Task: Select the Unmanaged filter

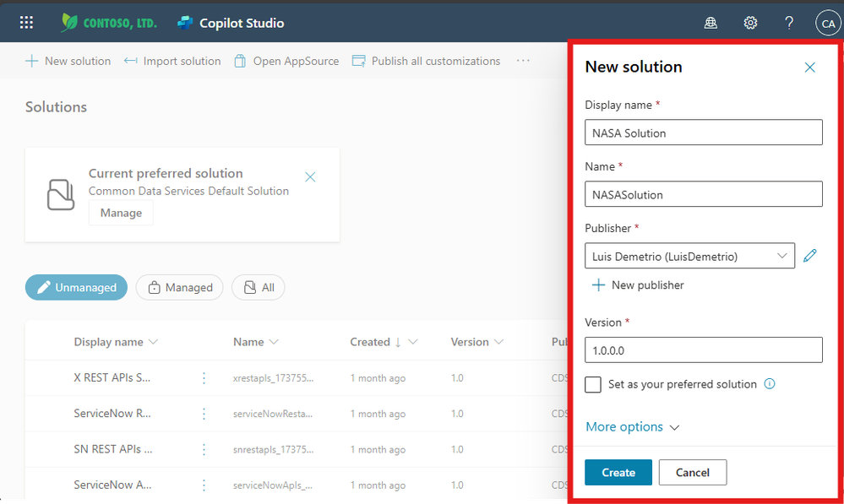Action: click(76, 287)
